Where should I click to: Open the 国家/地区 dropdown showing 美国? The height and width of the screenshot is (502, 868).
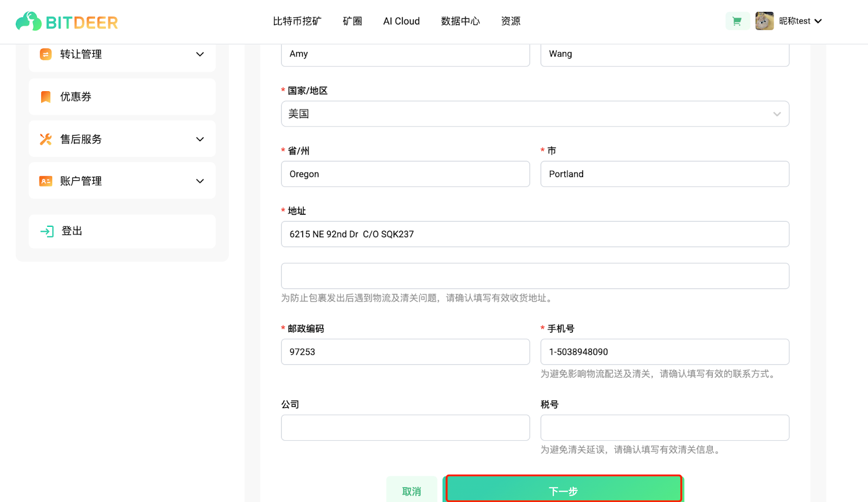[x=535, y=114]
